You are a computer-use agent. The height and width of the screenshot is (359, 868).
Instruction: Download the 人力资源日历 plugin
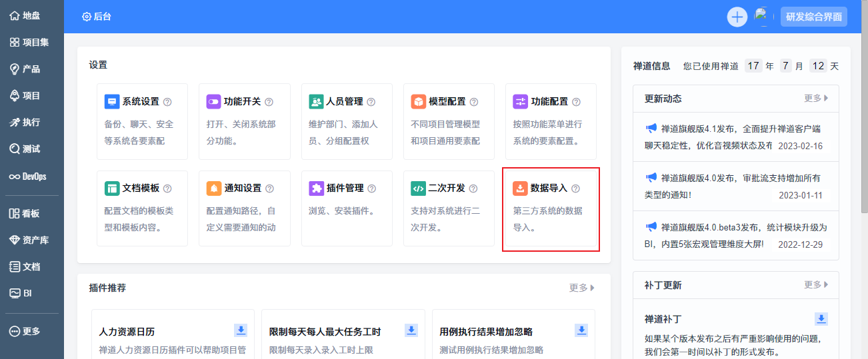coord(241,330)
